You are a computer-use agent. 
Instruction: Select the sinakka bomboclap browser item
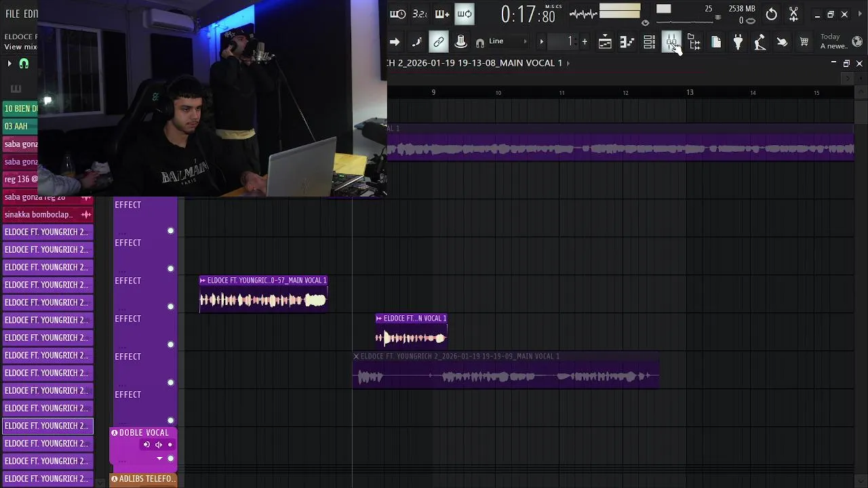(x=47, y=214)
